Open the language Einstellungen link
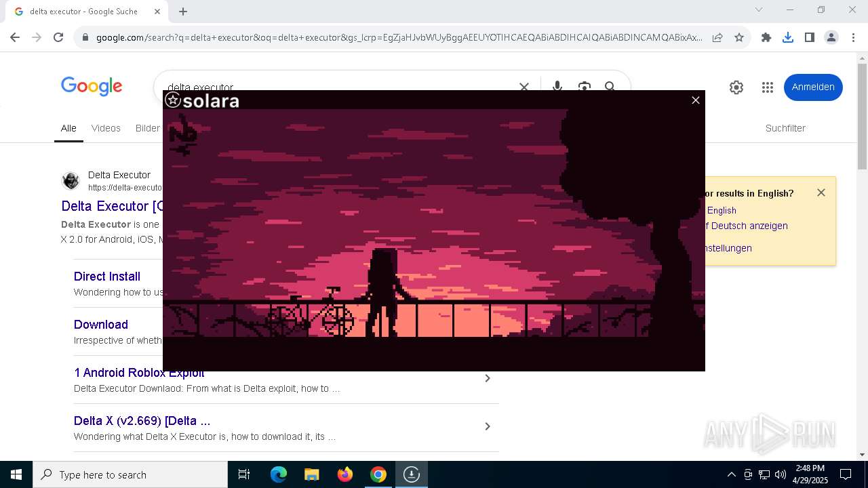The width and height of the screenshot is (868, 488). [728, 248]
